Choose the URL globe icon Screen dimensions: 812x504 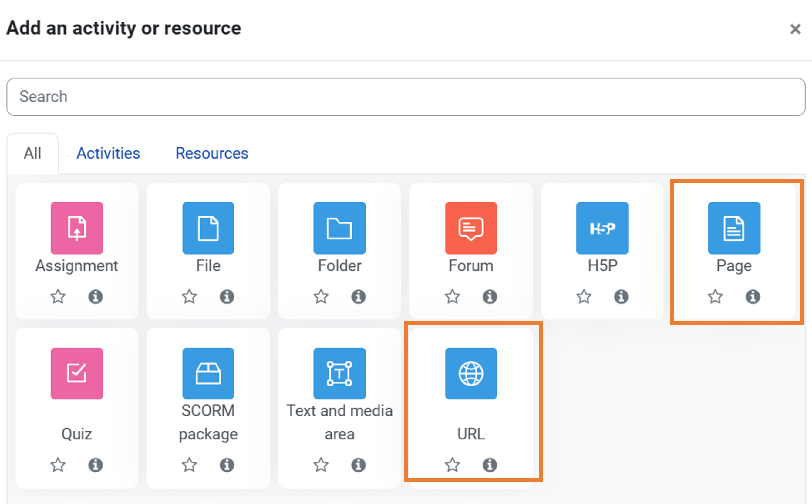(471, 373)
